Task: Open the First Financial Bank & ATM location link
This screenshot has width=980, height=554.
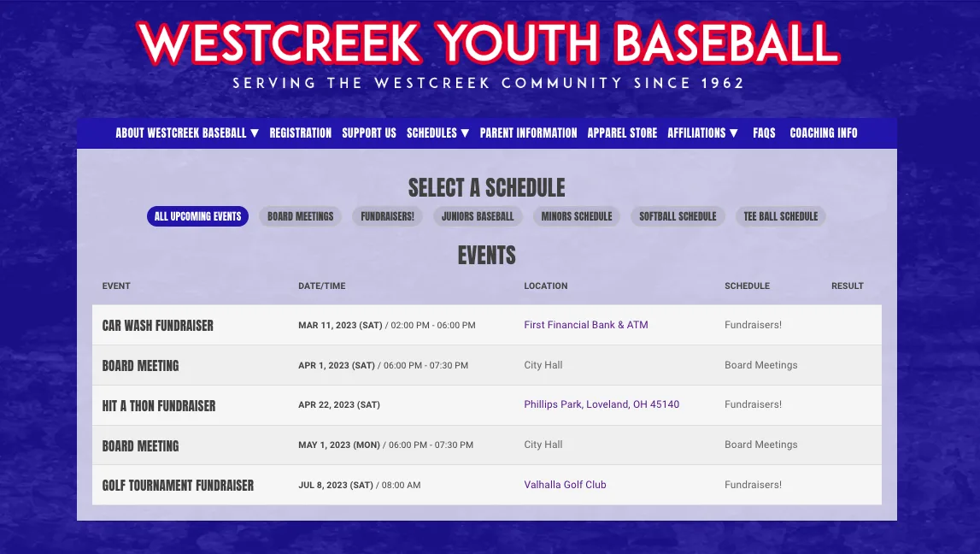Action: (585, 325)
